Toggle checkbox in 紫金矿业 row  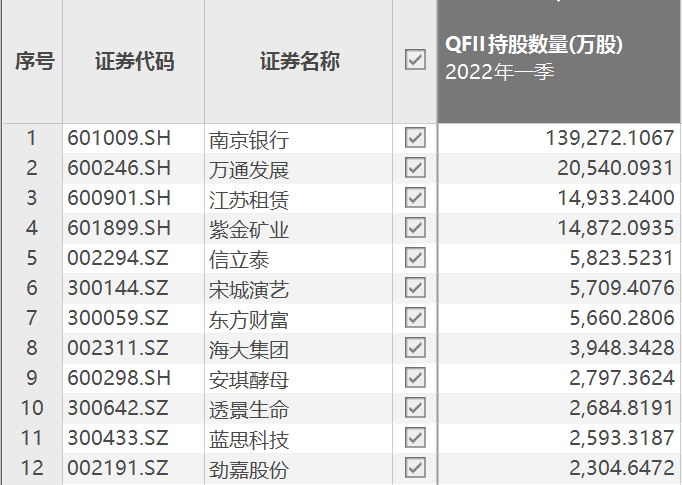click(x=415, y=228)
